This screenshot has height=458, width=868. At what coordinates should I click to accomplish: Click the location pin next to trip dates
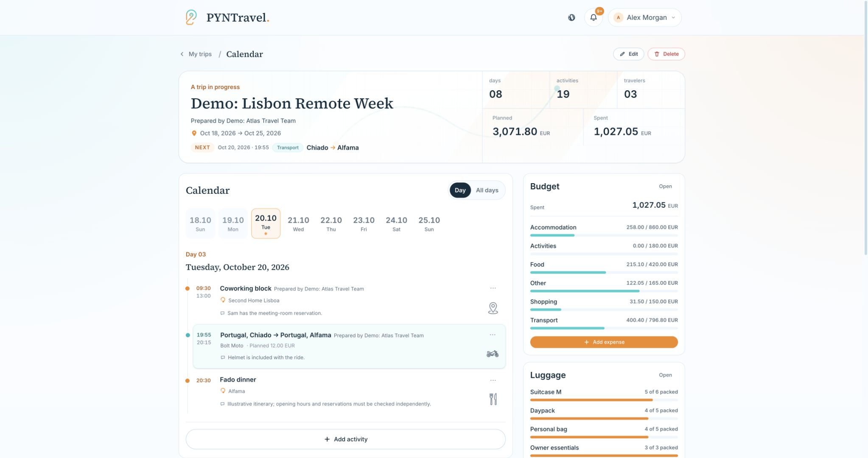point(194,133)
